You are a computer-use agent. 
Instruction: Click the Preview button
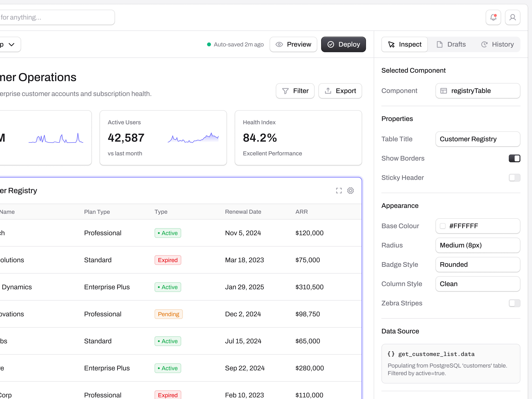pos(293,45)
